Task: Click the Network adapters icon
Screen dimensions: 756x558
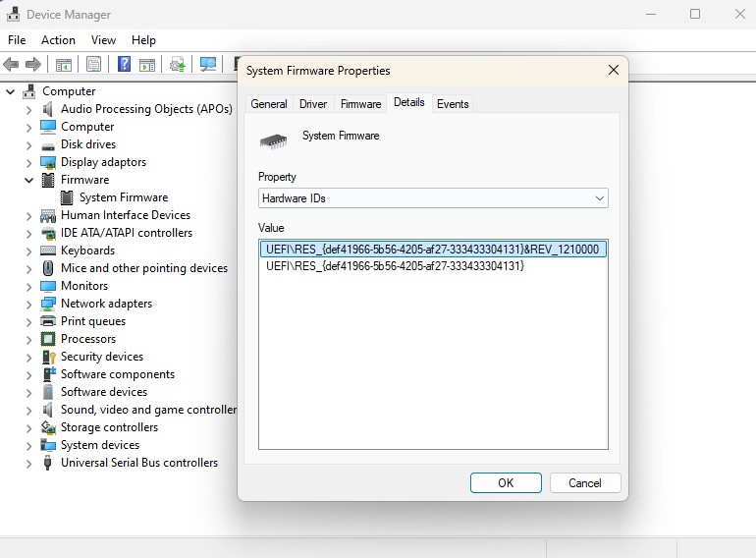Action: point(48,304)
